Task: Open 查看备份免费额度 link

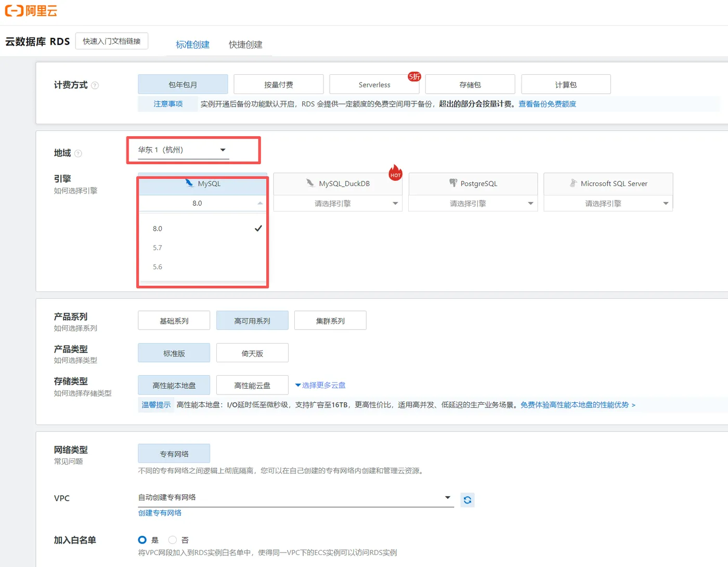Action: pyautogui.click(x=547, y=104)
